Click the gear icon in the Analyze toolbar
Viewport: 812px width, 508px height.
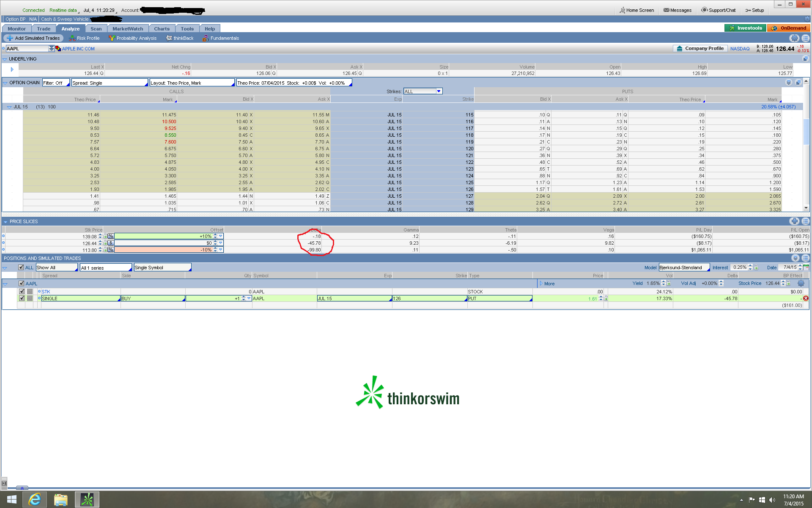(x=795, y=38)
